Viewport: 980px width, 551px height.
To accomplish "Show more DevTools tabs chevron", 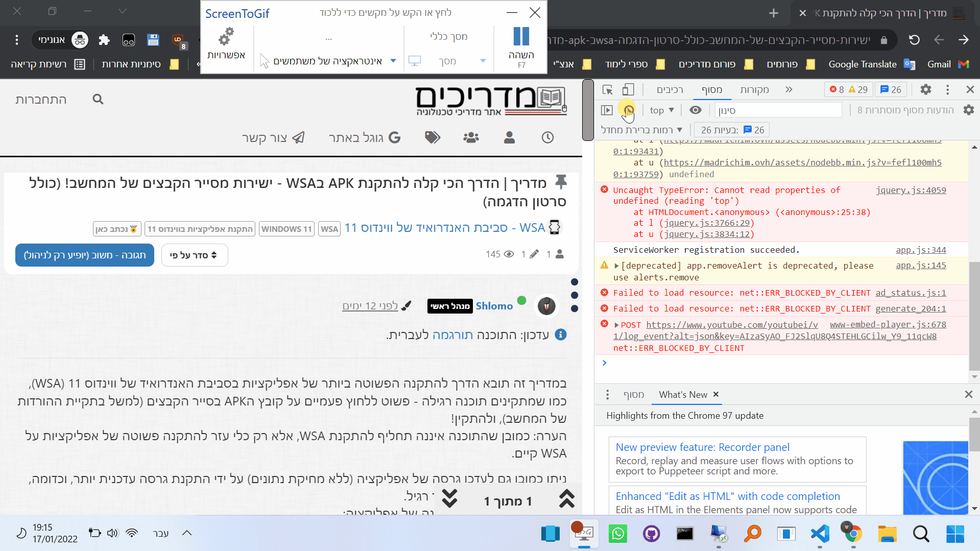I will [x=788, y=89].
